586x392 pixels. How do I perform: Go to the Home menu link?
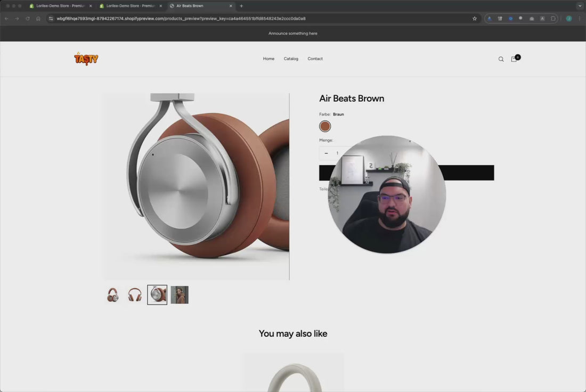tap(268, 59)
